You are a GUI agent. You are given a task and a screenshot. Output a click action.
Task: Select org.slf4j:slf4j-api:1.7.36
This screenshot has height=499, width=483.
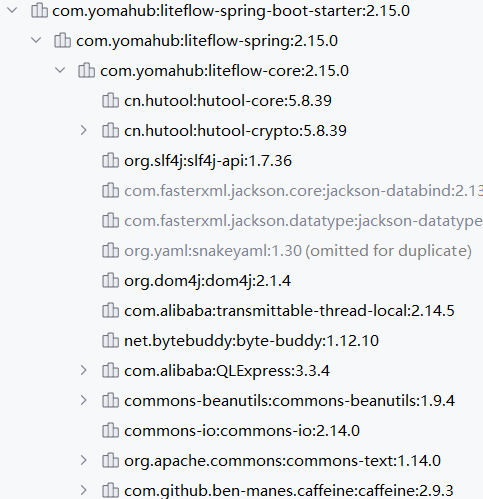coord(208,161)
